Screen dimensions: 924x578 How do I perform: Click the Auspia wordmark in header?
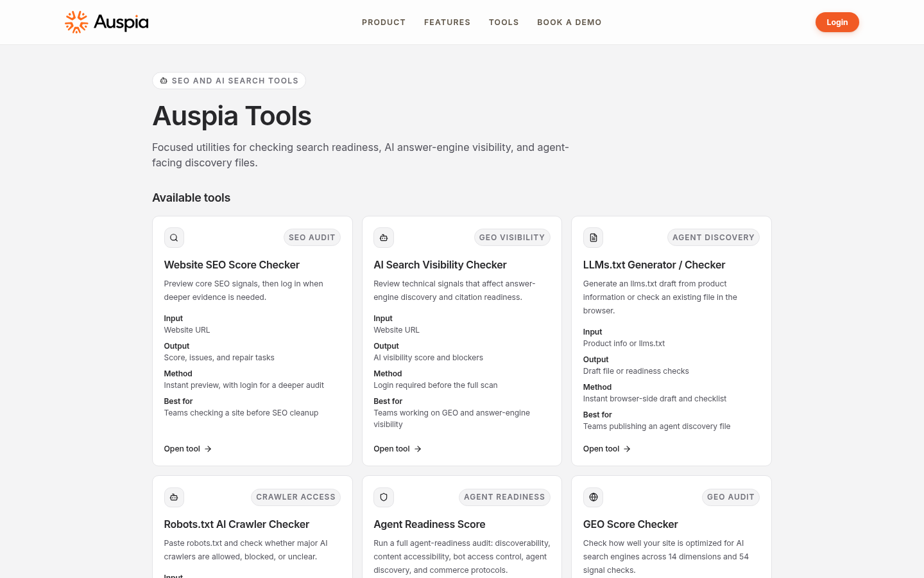[x=121, y=22]
